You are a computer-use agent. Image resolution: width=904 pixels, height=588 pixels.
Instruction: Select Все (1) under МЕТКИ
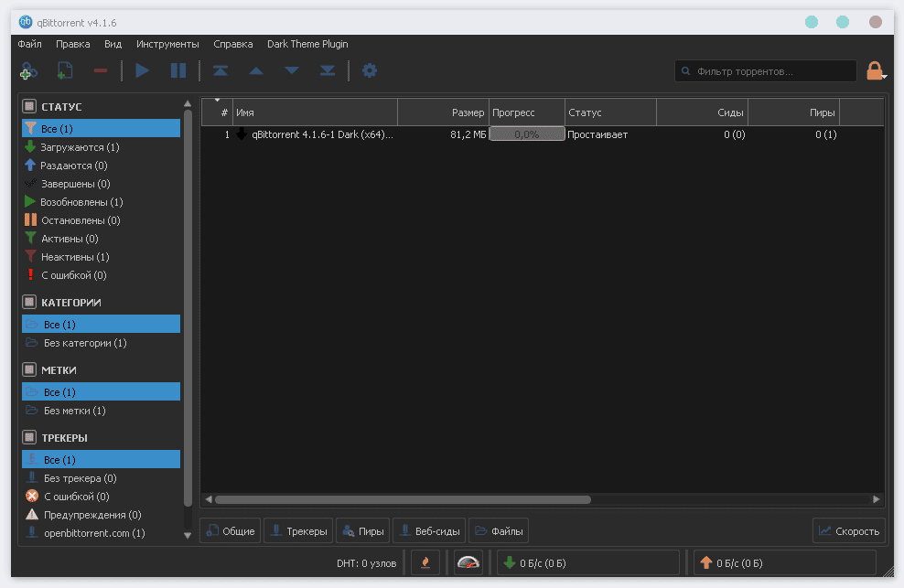pyautogui.click(x=101, y=391)
